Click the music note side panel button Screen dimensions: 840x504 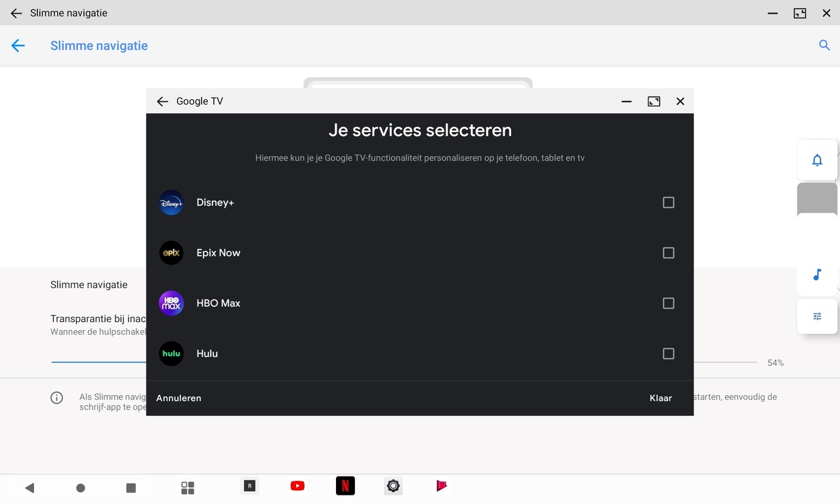[817, 275]
